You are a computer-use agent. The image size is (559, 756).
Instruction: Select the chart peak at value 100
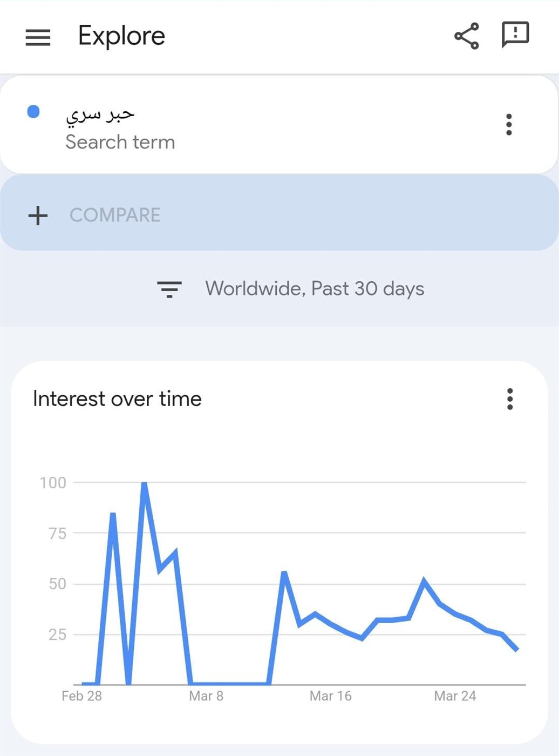[x=144, y=483]
